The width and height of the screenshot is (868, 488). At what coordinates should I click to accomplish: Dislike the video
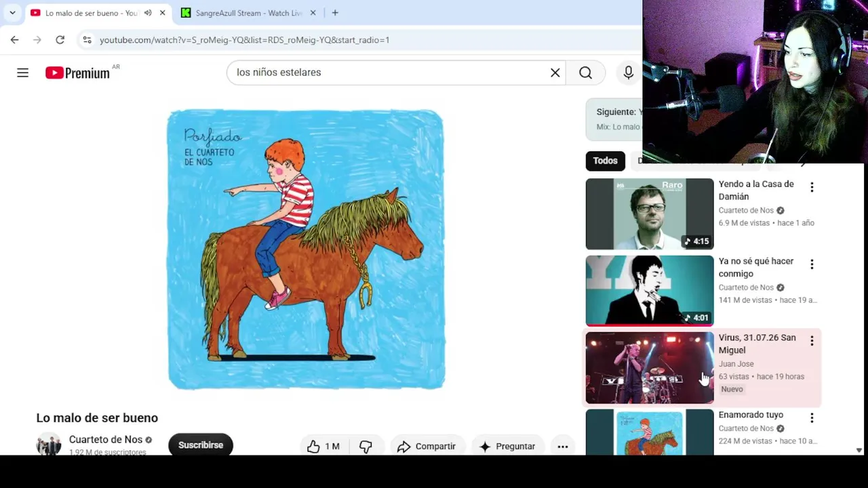click(366, 446)
